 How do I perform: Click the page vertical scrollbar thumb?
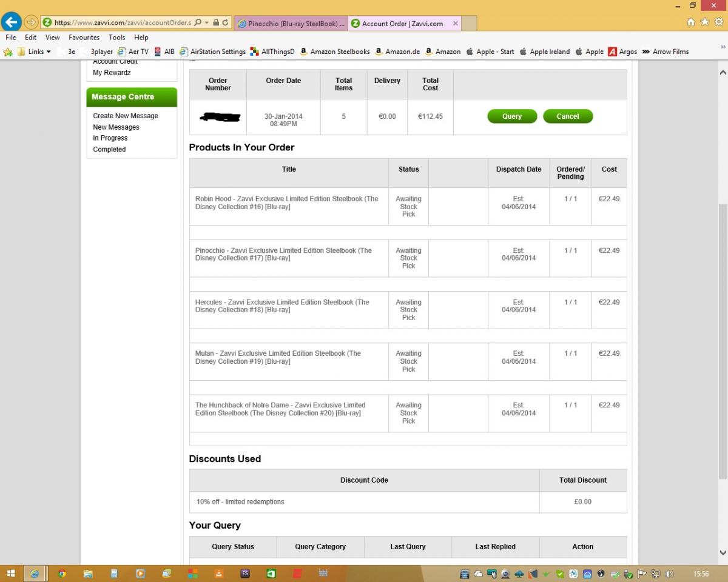(723, 343)
